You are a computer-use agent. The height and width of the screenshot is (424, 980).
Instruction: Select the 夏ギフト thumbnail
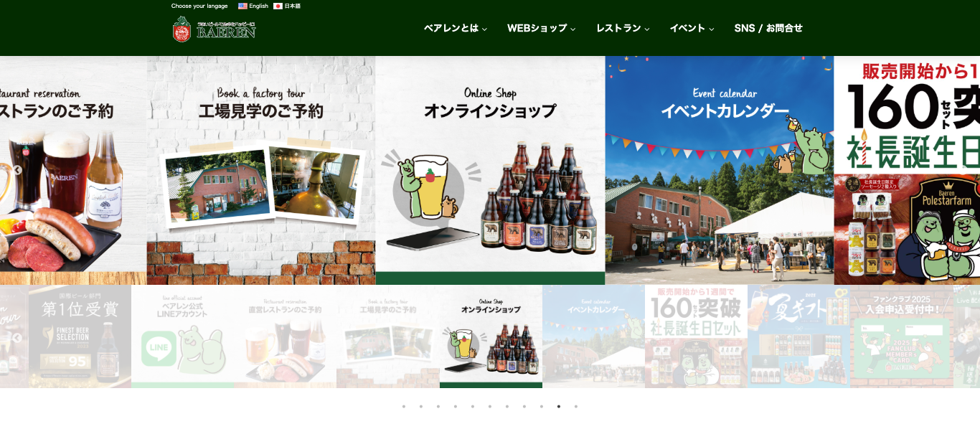[x=799, y=336]
